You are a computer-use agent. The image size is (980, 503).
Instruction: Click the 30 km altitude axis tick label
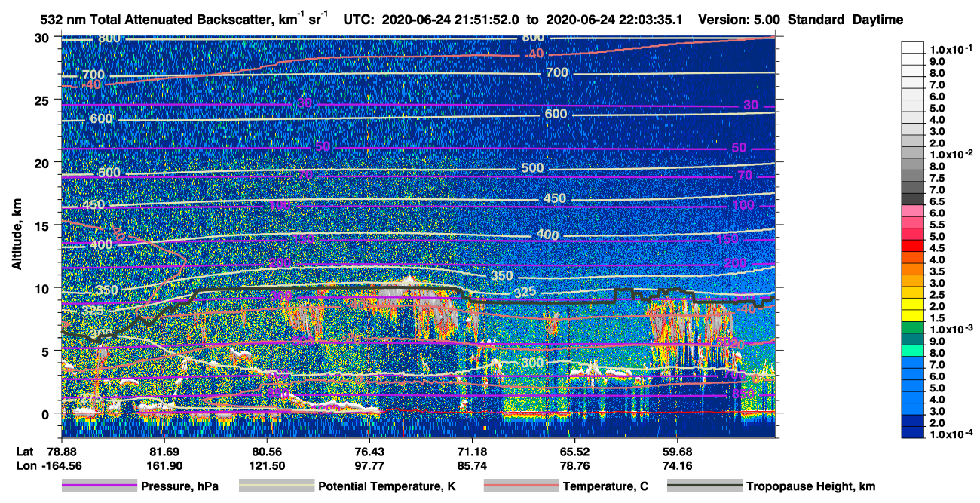tap(44, 37)
